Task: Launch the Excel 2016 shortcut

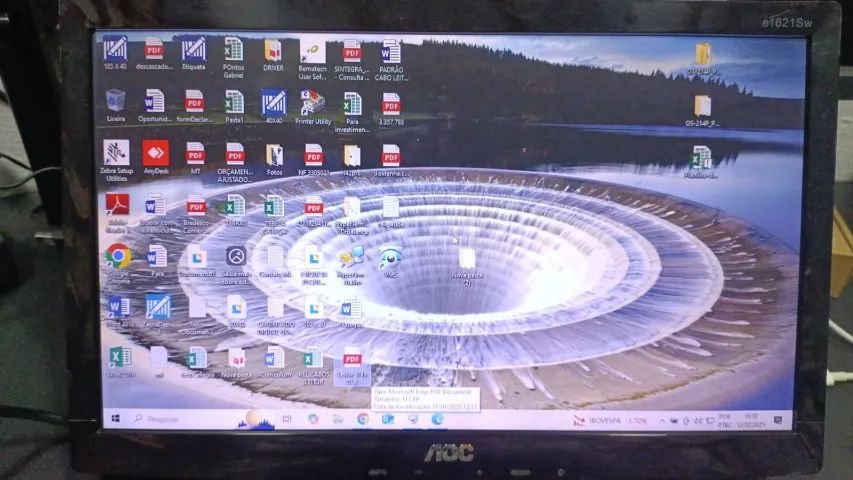Action: pos(120,362)
